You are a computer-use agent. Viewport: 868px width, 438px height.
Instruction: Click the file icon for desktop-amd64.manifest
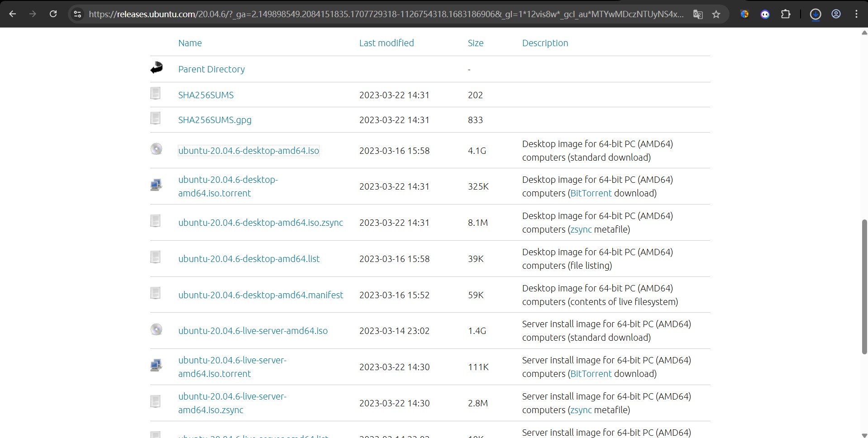point(155,293)
